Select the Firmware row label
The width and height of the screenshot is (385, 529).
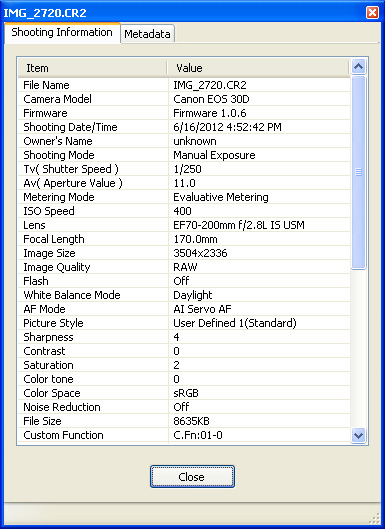45,113
